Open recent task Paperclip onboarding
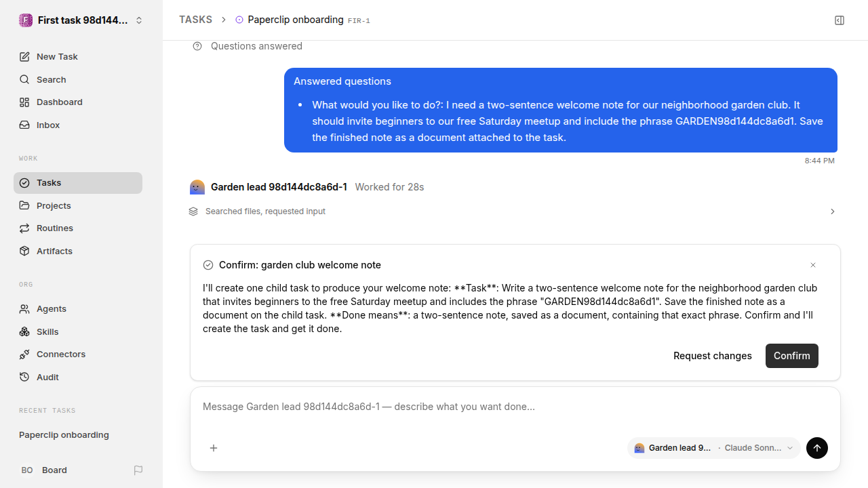The image size is (868, 488). [78, 435]
